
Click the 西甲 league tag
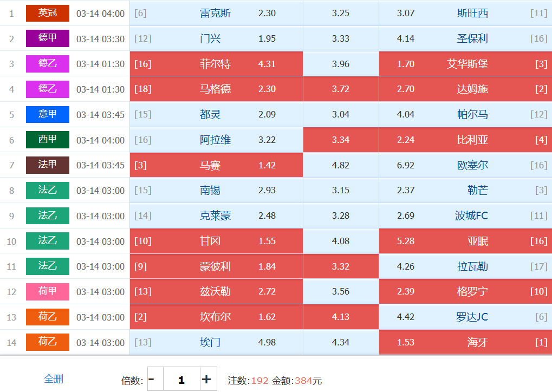coord(48,140)
